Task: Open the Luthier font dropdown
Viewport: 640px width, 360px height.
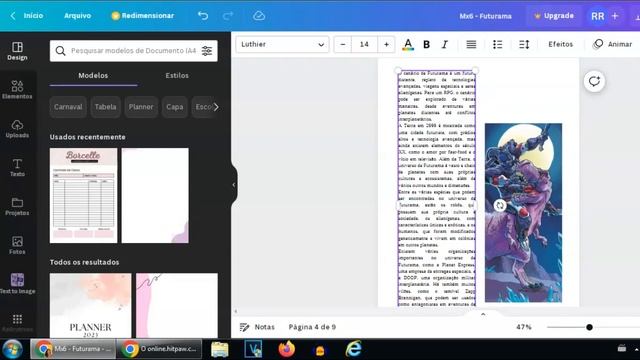Action: (x=282, y=44)
